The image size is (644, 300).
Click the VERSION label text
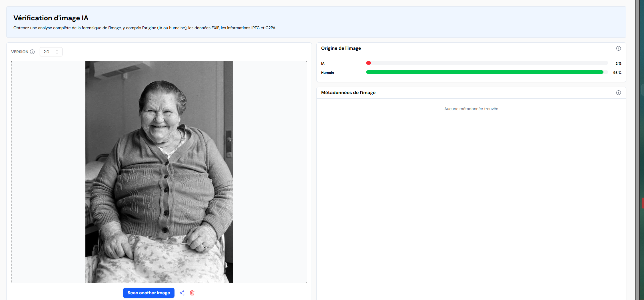coord(20,52)
